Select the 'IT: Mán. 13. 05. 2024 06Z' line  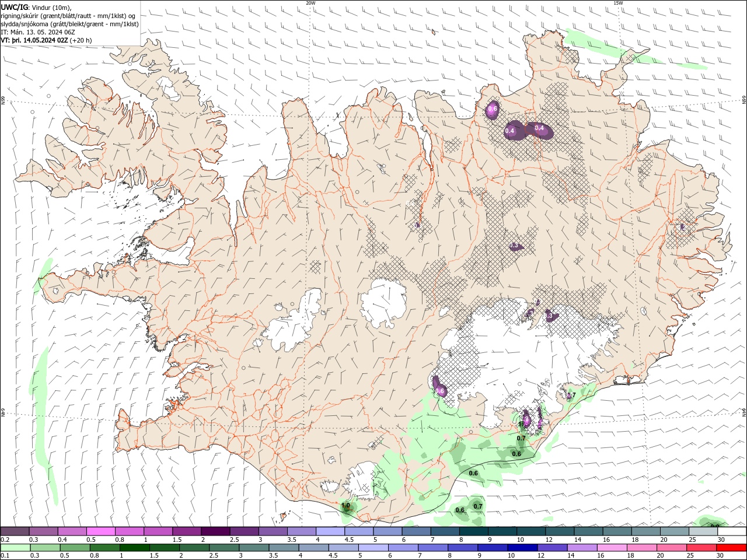[x=38, y=32]
